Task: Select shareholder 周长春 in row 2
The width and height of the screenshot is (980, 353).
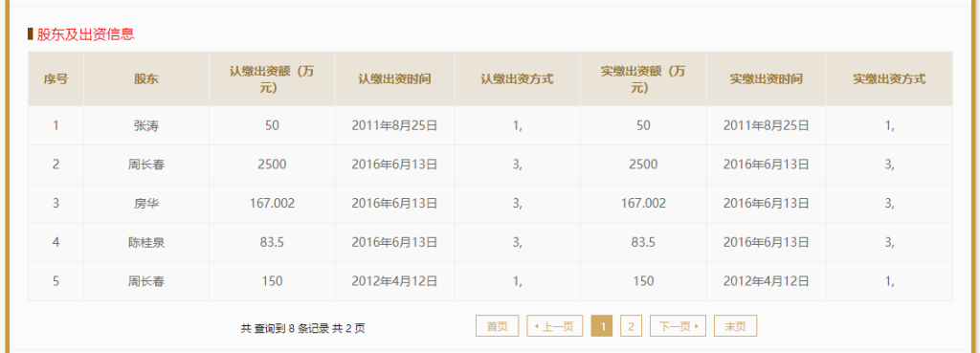Action: pyautogui.click(x=146, y=165)
